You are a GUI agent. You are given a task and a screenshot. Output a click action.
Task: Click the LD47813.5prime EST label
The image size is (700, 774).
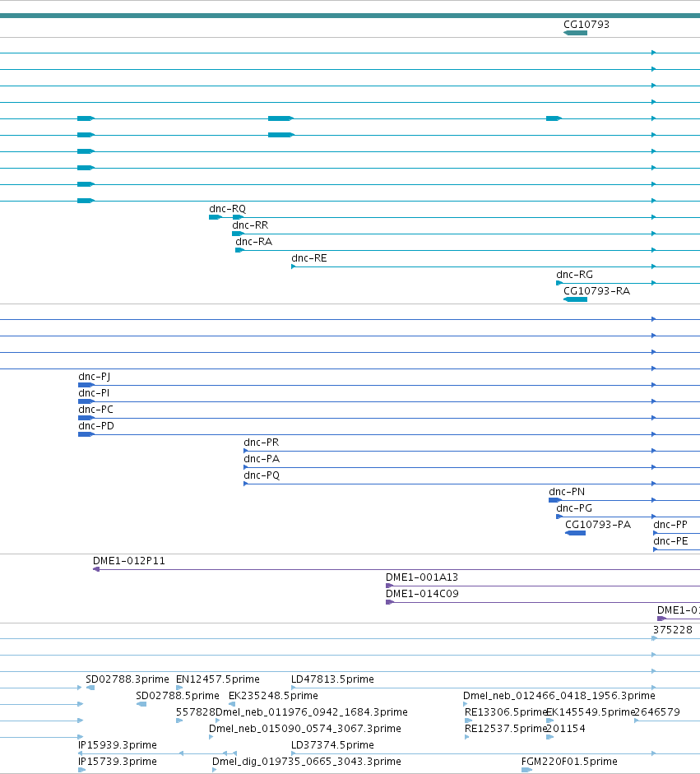pyautogui.click(x=332, y=679)
